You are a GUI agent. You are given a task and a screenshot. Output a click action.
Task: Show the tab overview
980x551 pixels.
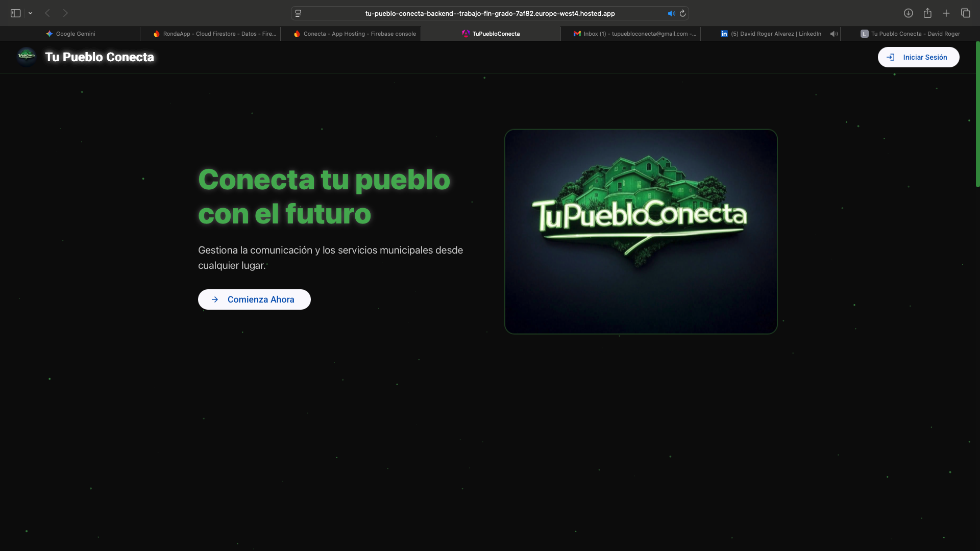click(x=966, y=13)
